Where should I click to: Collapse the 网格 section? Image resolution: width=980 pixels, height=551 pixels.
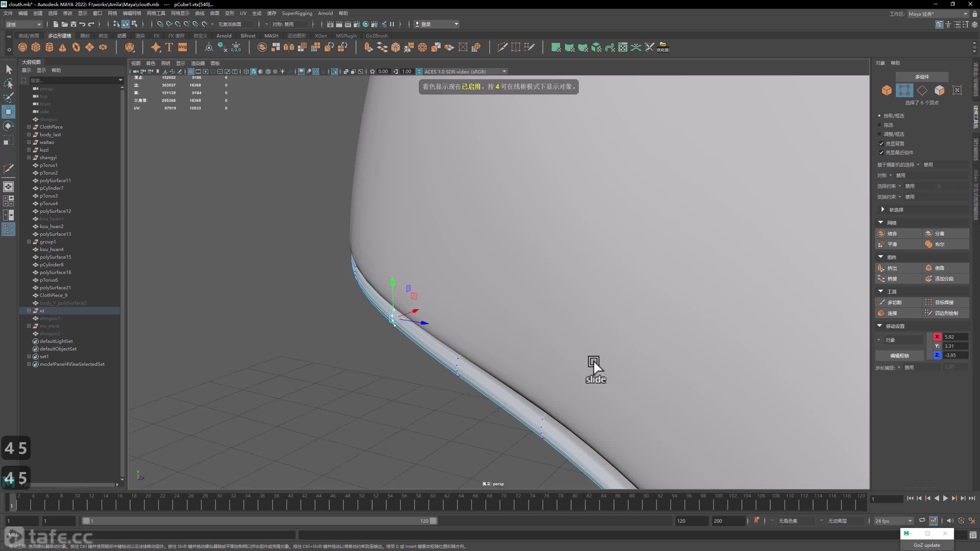click(x=880, y=222)
